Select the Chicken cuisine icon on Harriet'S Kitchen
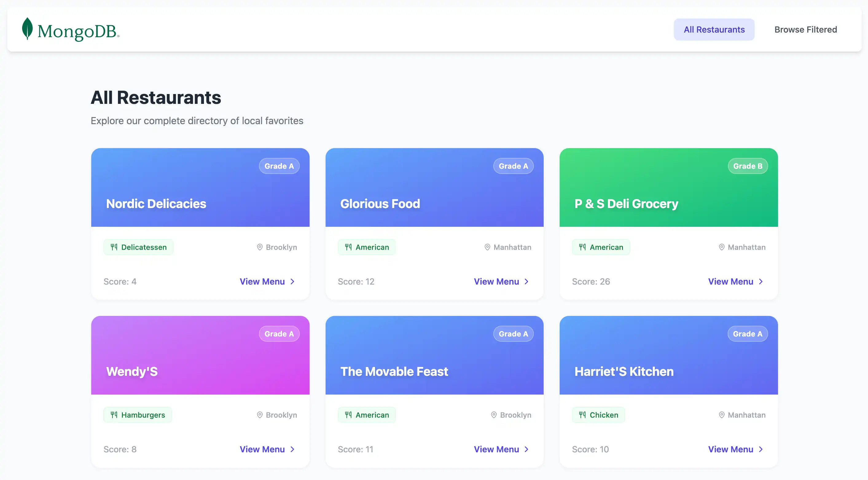This screenshot has height=480, width=868. point(583,415)
